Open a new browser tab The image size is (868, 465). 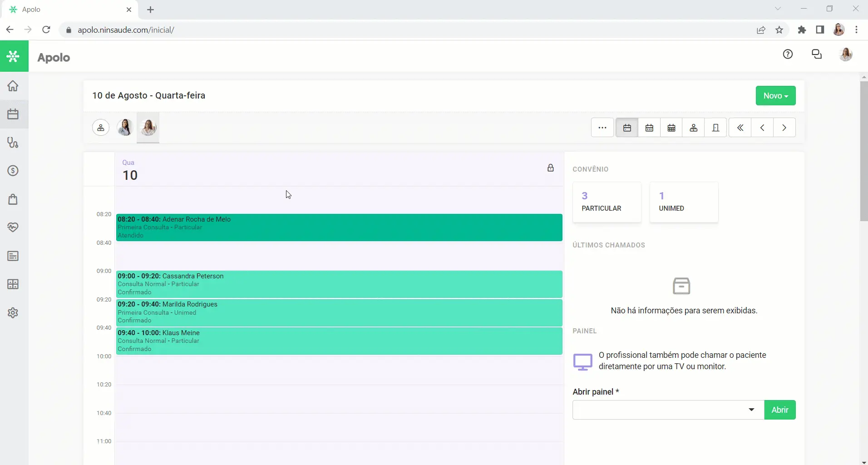[x=151, y=10]
